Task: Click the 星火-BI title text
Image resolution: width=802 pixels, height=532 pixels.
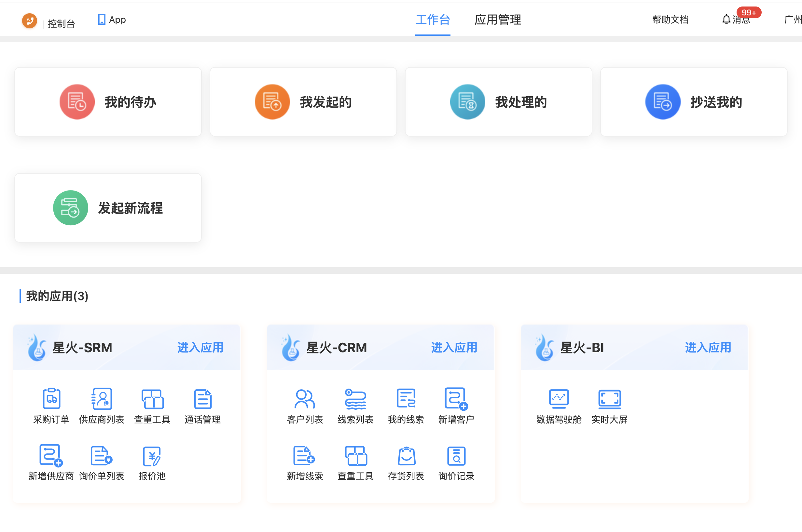Action: 582,348
